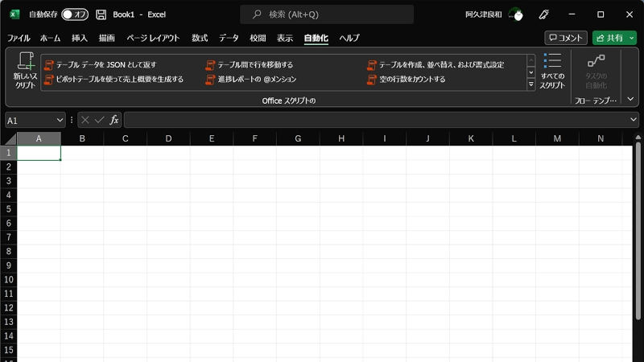Viewport: 644px width, 362px height.
Task: Open the ヘルプ tab
Action: tap(349, 38)
